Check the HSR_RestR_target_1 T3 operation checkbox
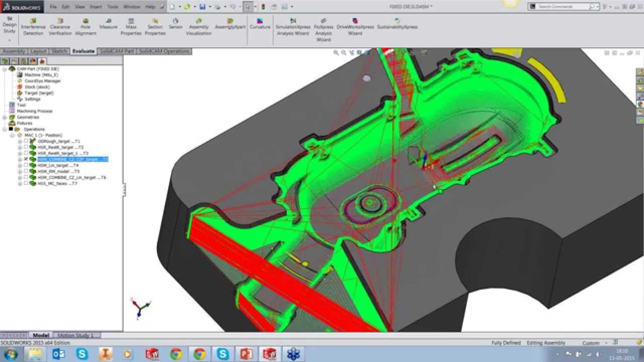644x362 pixels. pos(26,153)
